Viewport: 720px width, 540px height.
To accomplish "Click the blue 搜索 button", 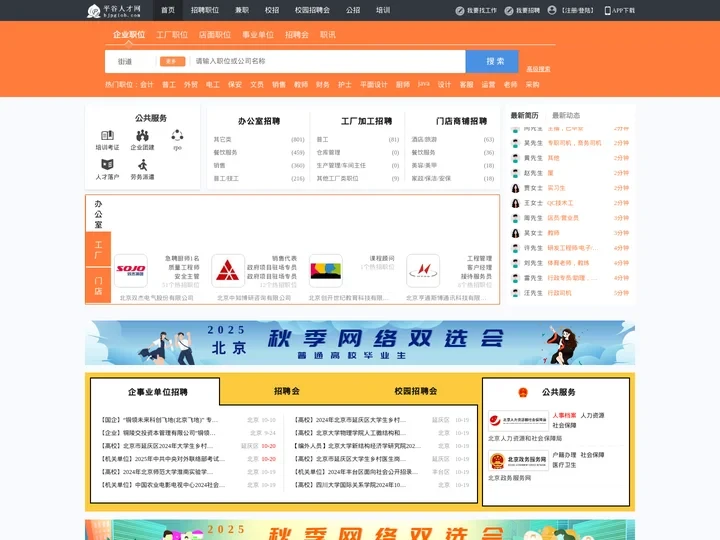I will 492,61.
